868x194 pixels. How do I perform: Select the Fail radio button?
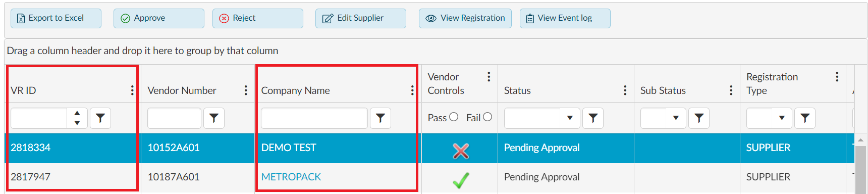(487, 117)
